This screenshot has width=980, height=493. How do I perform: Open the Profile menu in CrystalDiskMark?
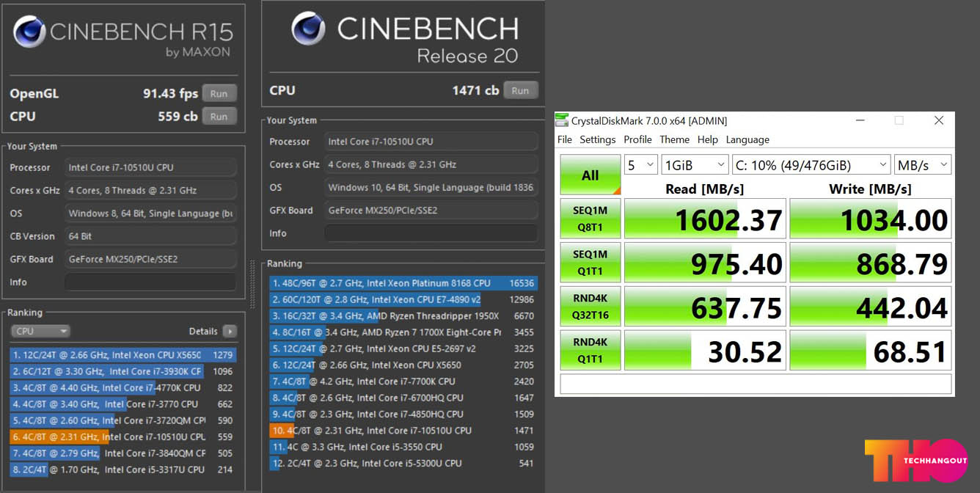click(637, 139)
